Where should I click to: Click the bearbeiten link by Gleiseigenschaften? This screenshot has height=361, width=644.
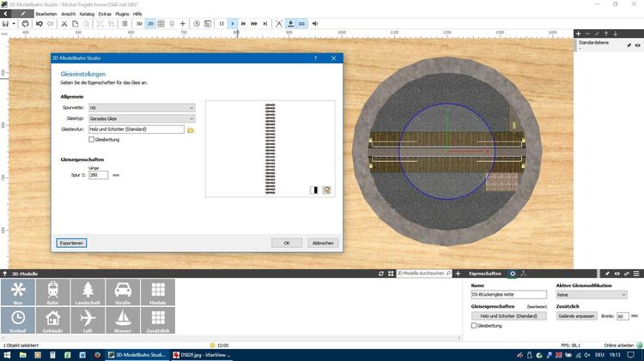537,306
